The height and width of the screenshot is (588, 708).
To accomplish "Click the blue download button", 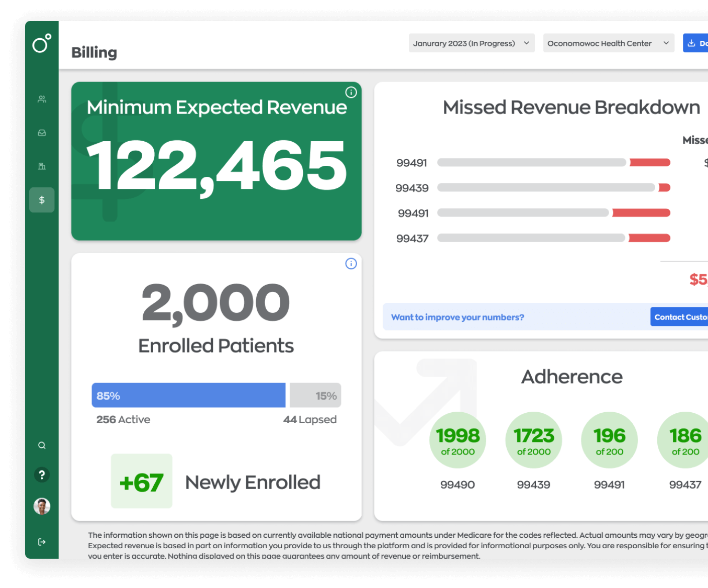I will (x=696, y=43).
